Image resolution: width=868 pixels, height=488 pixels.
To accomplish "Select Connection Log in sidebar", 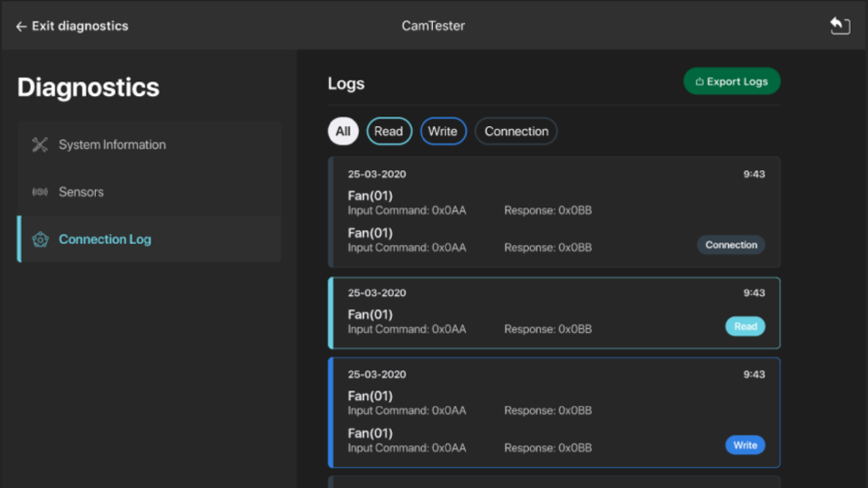I will tap(149, 239).
